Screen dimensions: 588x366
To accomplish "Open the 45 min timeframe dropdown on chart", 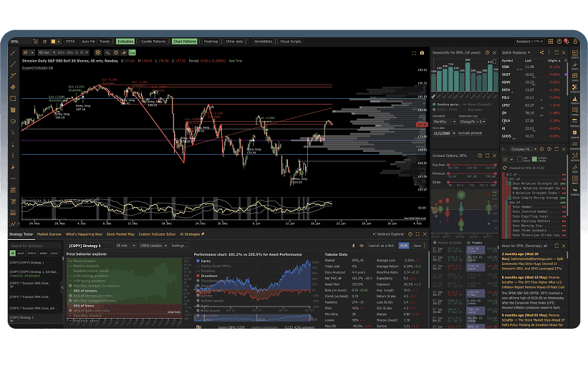I will click(46, 53).
